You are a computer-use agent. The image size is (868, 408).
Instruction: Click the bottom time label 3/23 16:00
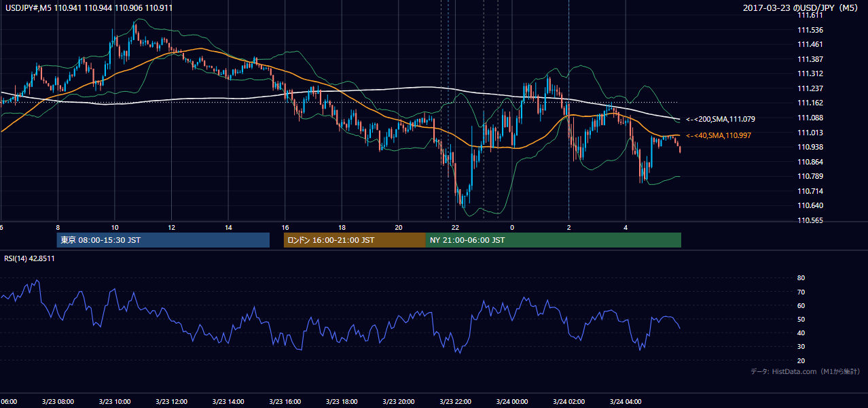285,401
